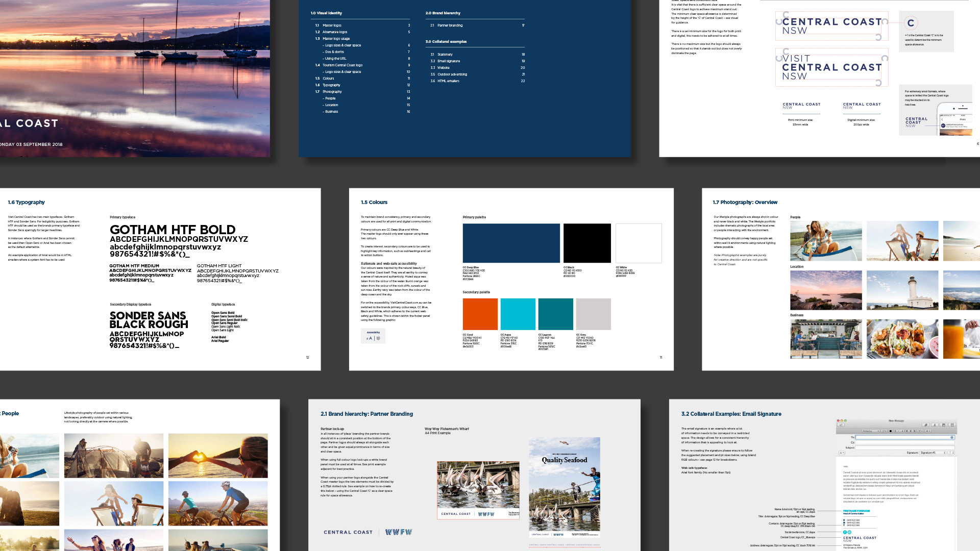Viewport: 980px width, 551px height.
Task: Click the photo browser icon in mail toolbar
Action: [944, 425]
